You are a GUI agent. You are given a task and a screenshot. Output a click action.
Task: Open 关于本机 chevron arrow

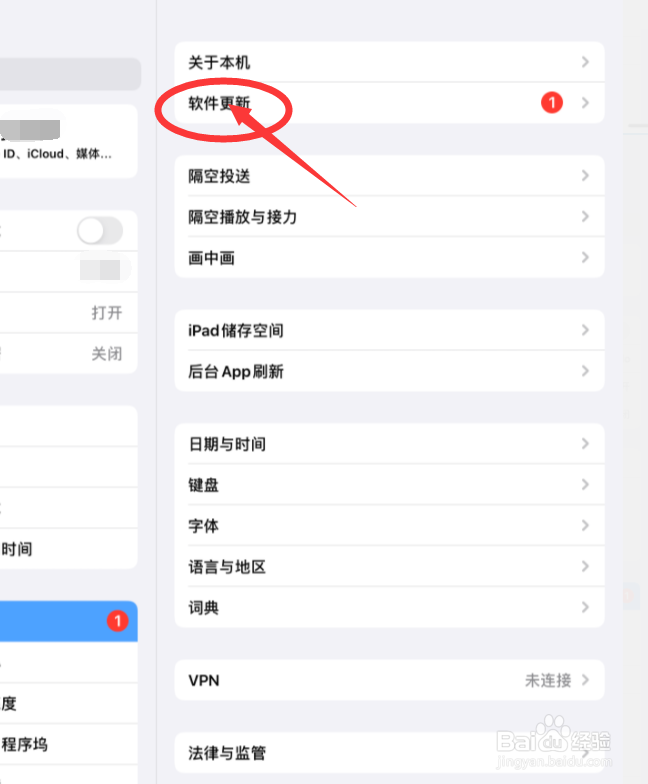(x=585, y=62)
